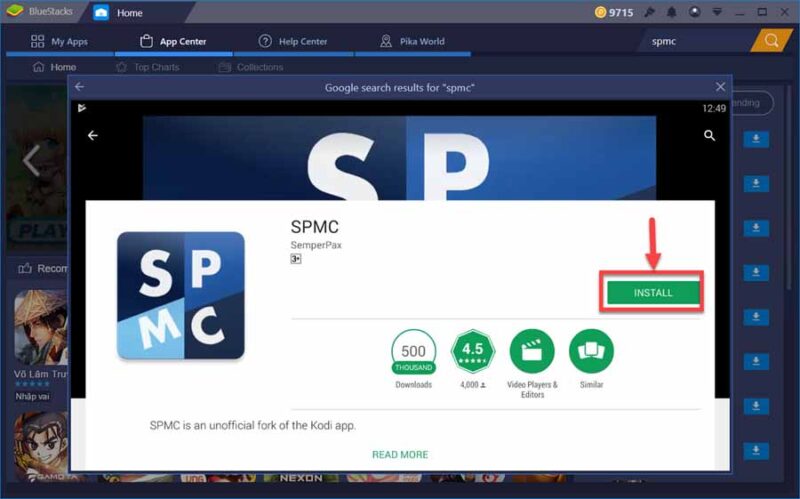Focus the search field containing spmc
This screenshot has height=499, width=800.
tap(696, 41)
